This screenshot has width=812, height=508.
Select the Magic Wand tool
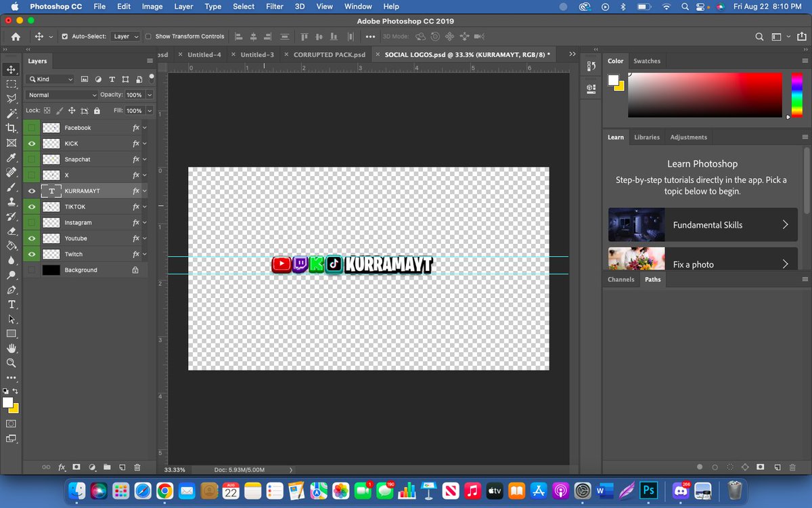click(11, 114)
